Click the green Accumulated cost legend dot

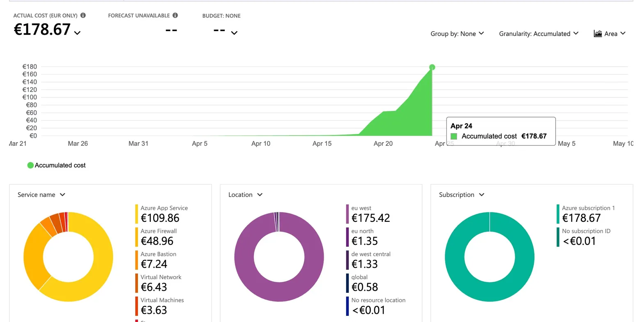(30, 165)
